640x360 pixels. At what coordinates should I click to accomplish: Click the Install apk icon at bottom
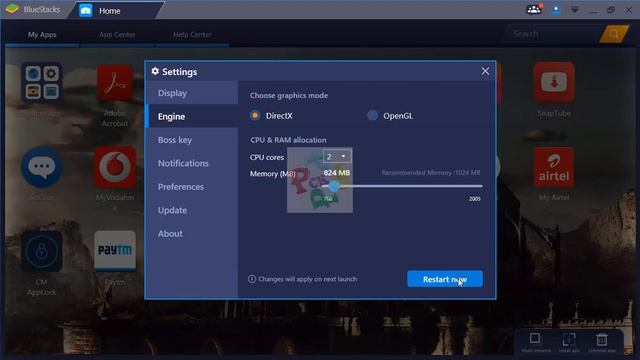click(569, 339)
